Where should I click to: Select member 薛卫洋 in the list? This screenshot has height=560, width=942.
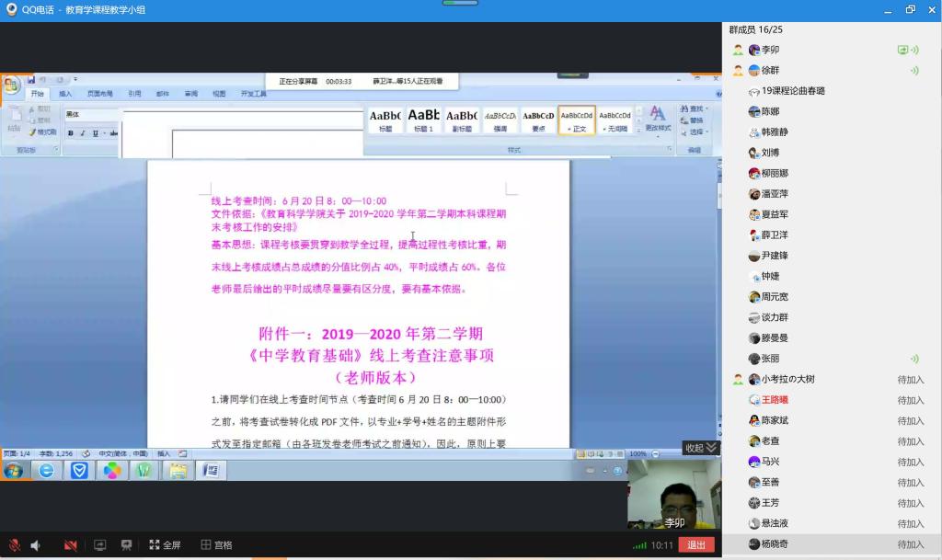(x=774, y=235)
